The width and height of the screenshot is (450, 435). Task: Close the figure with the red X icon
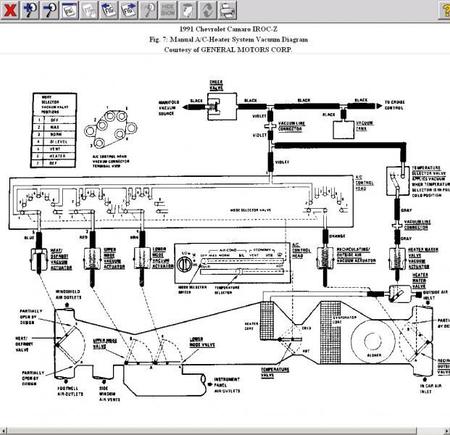(x=9, y=10)
